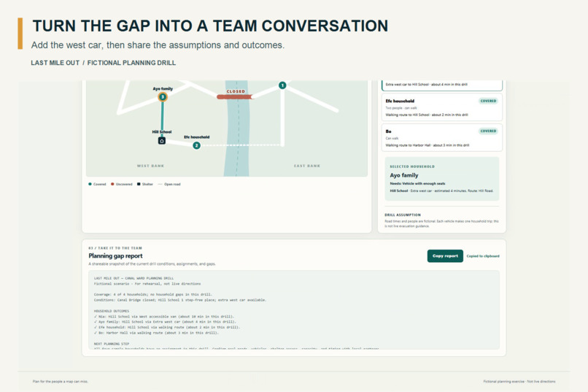Viewport: 588px width, 392px height.
Task: Click the Ayo family map marker 3
Action: pyautogui.click(x=163, y=97)
